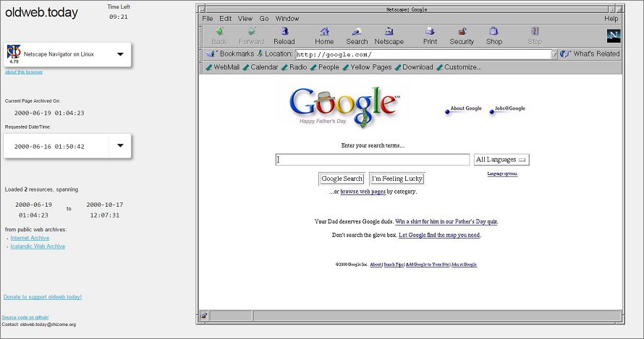This screenshot has height=339, width=644.
Task: Click the I'm Feeling Lucky button
Action: 397,179
